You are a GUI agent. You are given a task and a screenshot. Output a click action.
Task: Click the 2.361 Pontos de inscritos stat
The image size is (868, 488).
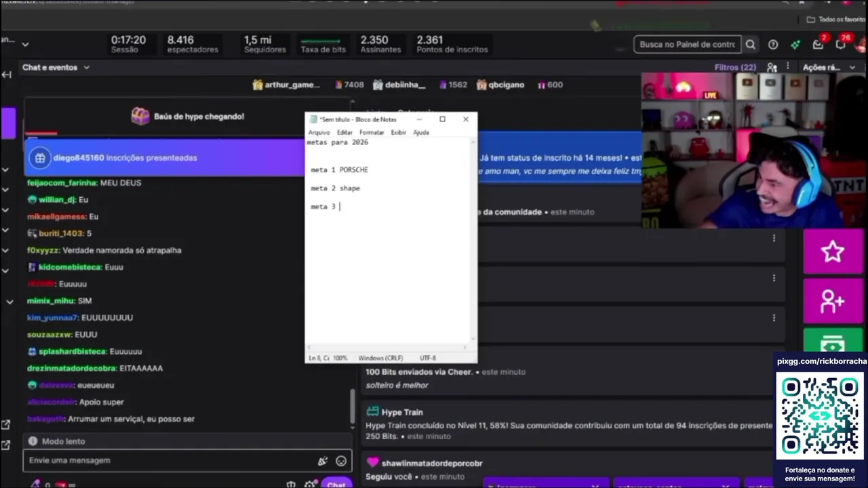click(x=452, y=44)
